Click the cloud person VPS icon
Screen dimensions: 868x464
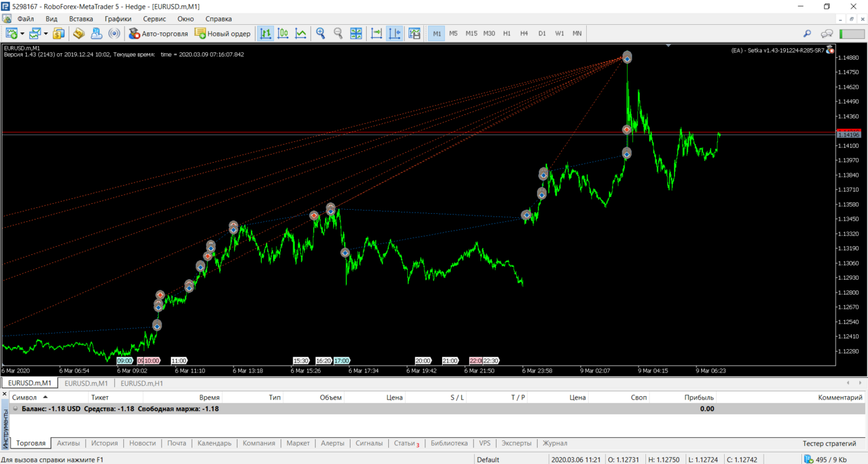coord(97,33)
